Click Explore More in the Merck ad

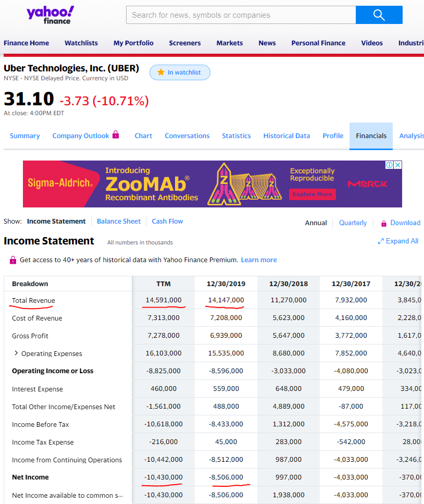312,194
